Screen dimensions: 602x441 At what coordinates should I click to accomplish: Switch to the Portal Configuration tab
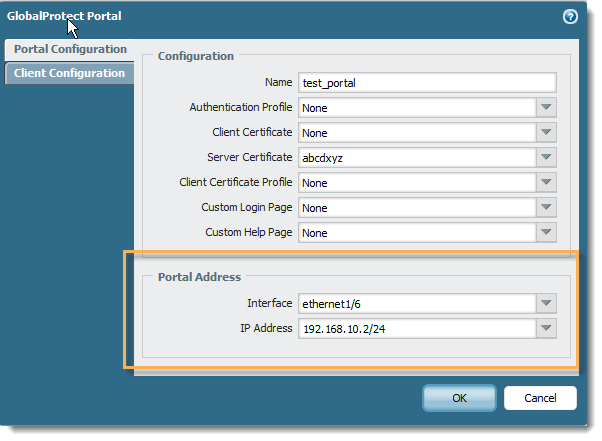70,50
